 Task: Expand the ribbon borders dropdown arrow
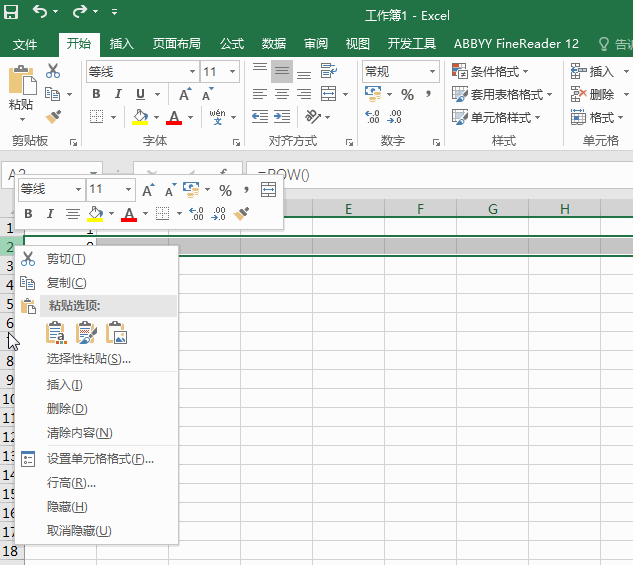pos(113,117)
